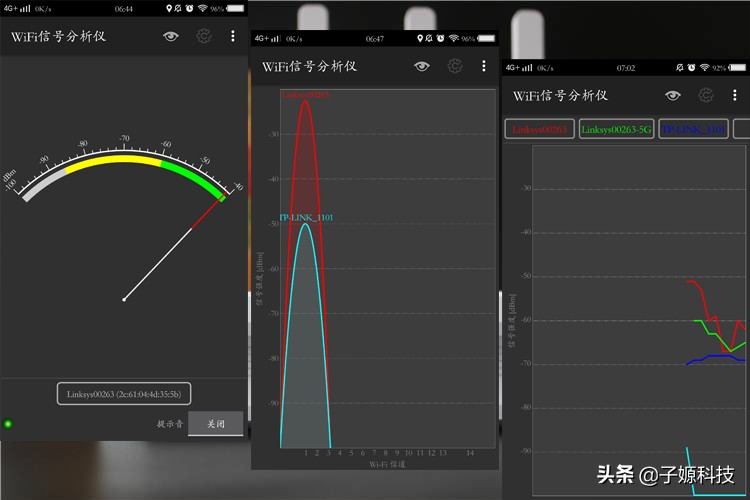Click 4G+ signal indicator in left status bar

pos(17,8)
